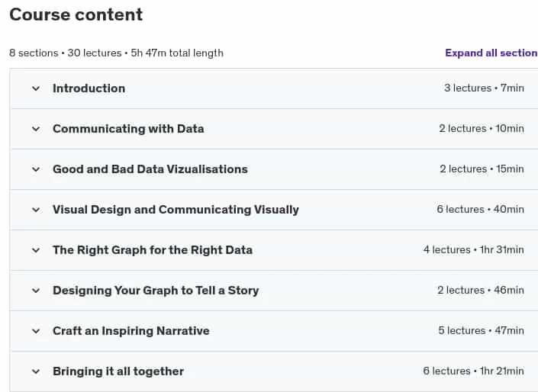Click the 6 lectures 1hr 21min label
This screenshot has height=392, width=538.
pos(473,371)
